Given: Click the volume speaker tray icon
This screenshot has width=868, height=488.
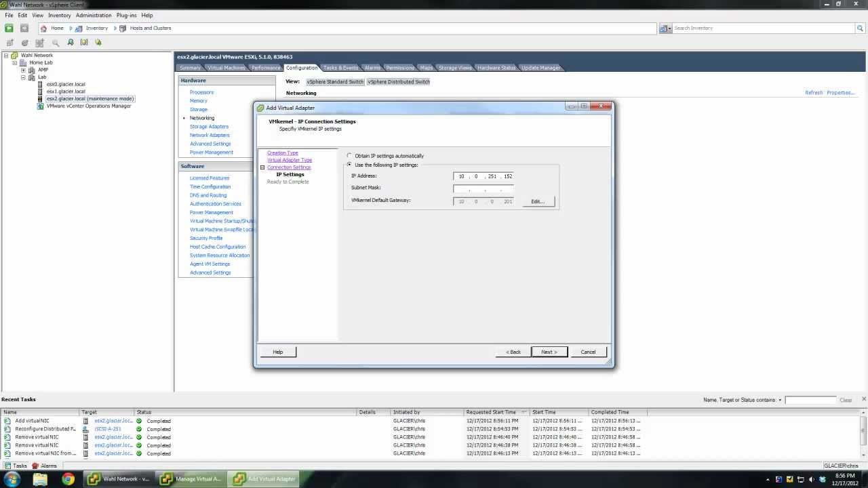Looking at the screenshot, I should 811,479.
